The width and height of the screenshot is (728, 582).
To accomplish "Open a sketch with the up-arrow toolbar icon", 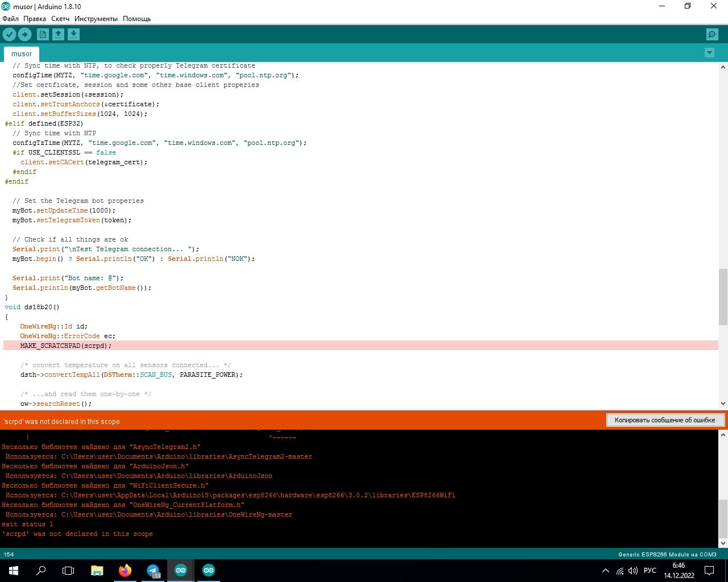I will tap(59, 35).
